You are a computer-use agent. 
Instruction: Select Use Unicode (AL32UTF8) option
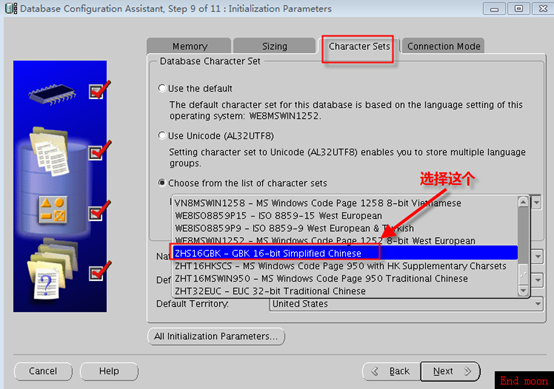[x=162, y=135]
